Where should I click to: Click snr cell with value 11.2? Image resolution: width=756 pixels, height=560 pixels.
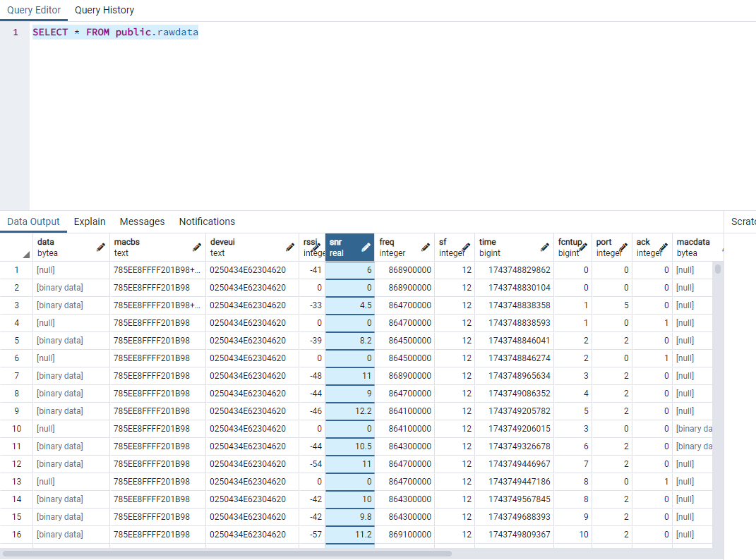tap(349, 535)
